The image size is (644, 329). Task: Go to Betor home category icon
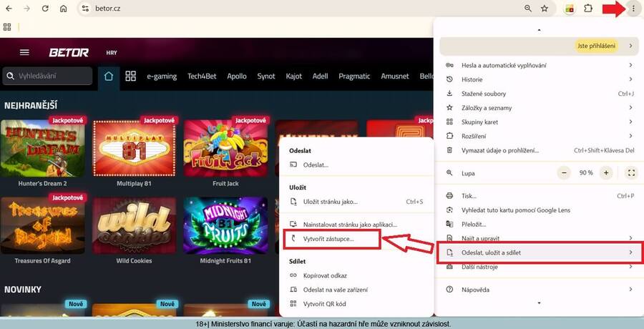pyautogui.click(x=109, y=77)
